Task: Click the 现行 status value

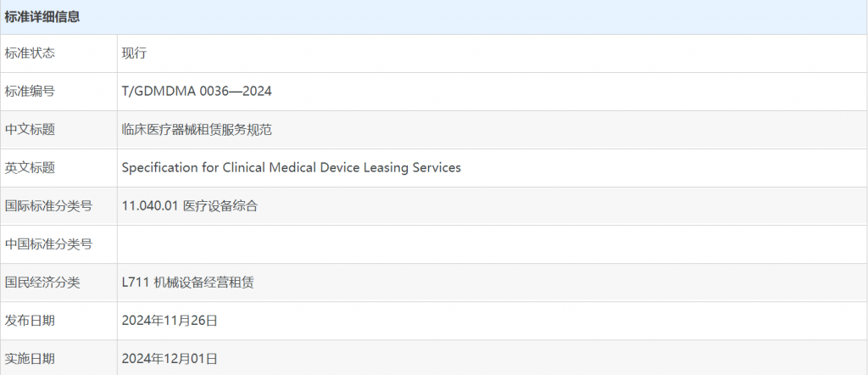Action: [134, 53]
